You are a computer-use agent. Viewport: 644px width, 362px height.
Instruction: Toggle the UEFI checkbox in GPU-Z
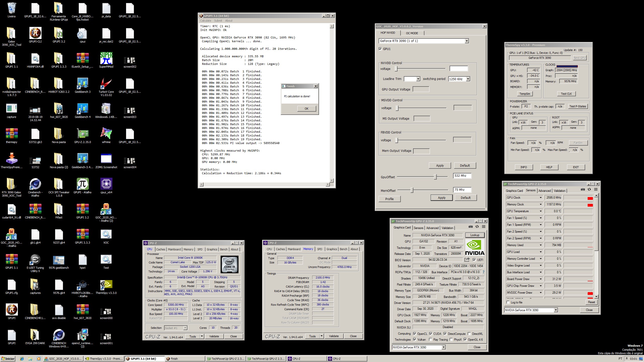[x=474, y=260]
